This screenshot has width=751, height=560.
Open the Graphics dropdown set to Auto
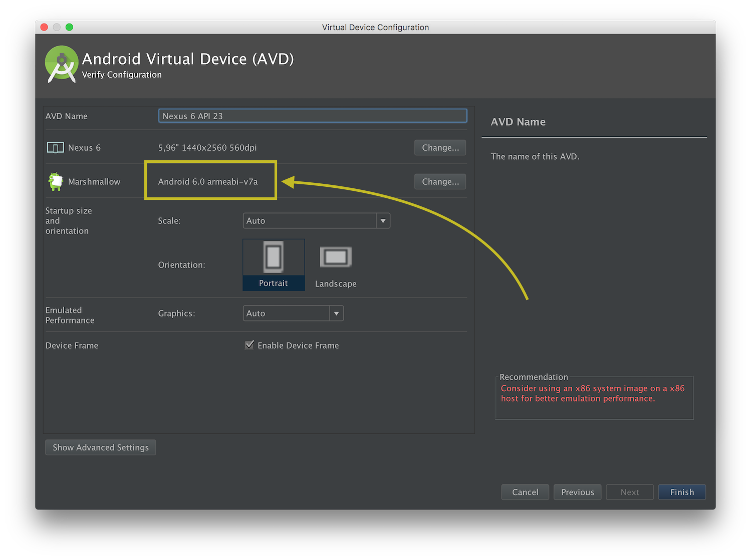(x=293, y=314)
